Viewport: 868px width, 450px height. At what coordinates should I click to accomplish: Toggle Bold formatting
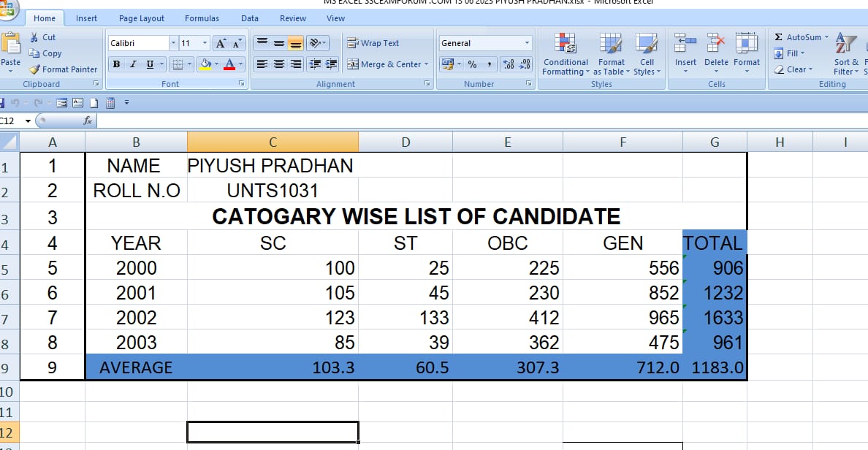click(116, 64)
